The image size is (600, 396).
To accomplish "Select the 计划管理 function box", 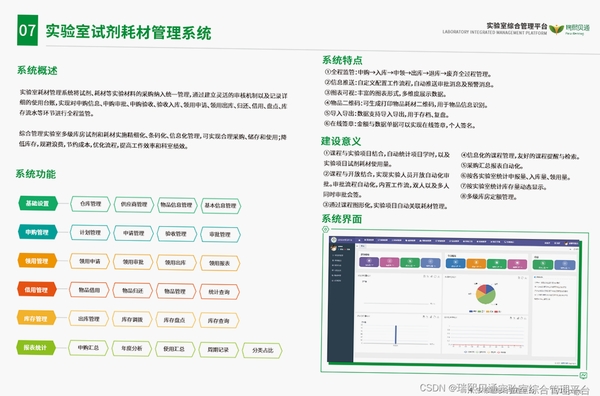I will coord(90,233).
